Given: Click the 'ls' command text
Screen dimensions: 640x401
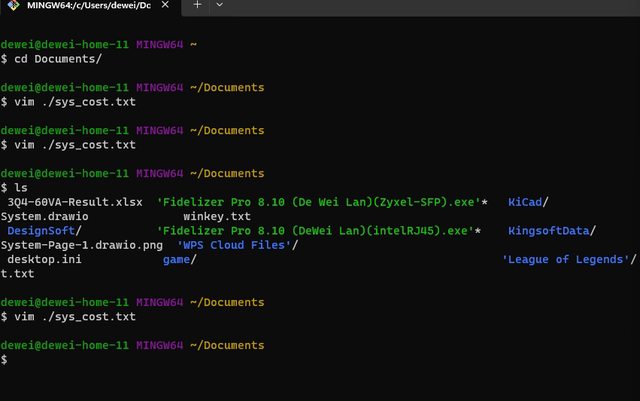Looking at the screenshot, I should pyautogui.click(x=18, y=188).
